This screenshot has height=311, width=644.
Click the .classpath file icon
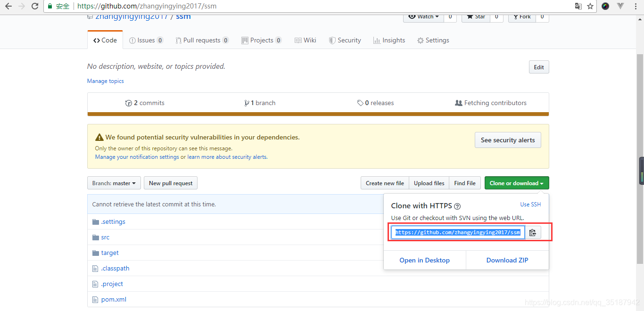pyautogui.click(x=96, y=268)
